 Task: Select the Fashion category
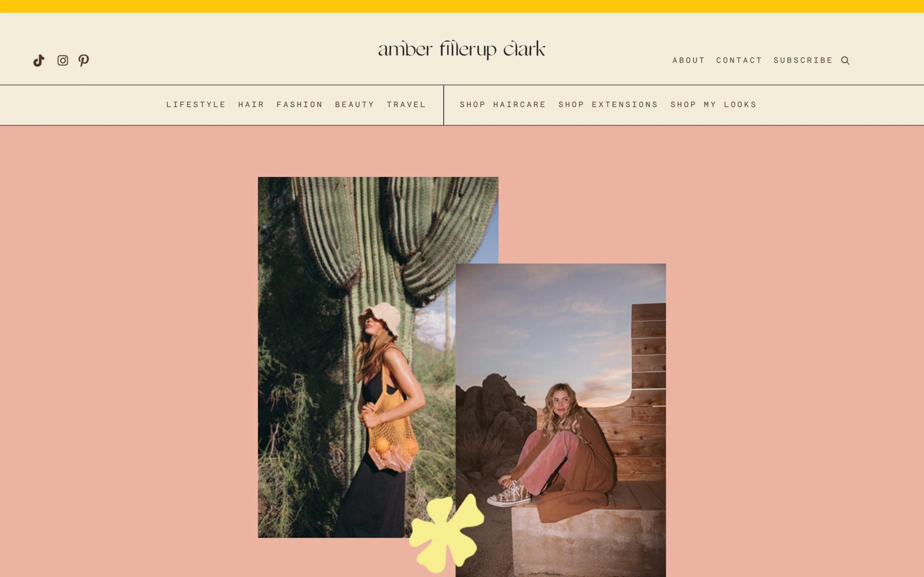pyautogui.click(x=300, y=105)
